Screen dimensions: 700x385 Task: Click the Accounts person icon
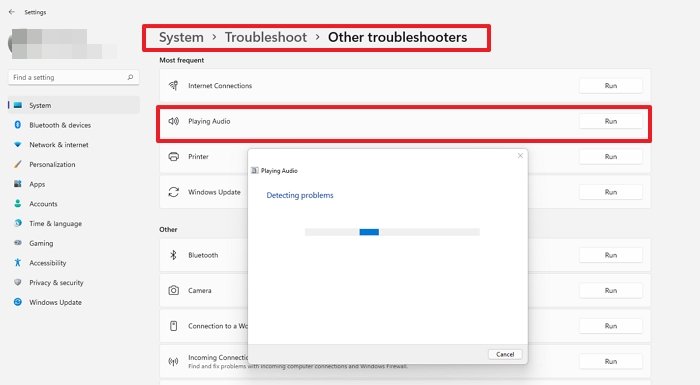pos(18,203)
